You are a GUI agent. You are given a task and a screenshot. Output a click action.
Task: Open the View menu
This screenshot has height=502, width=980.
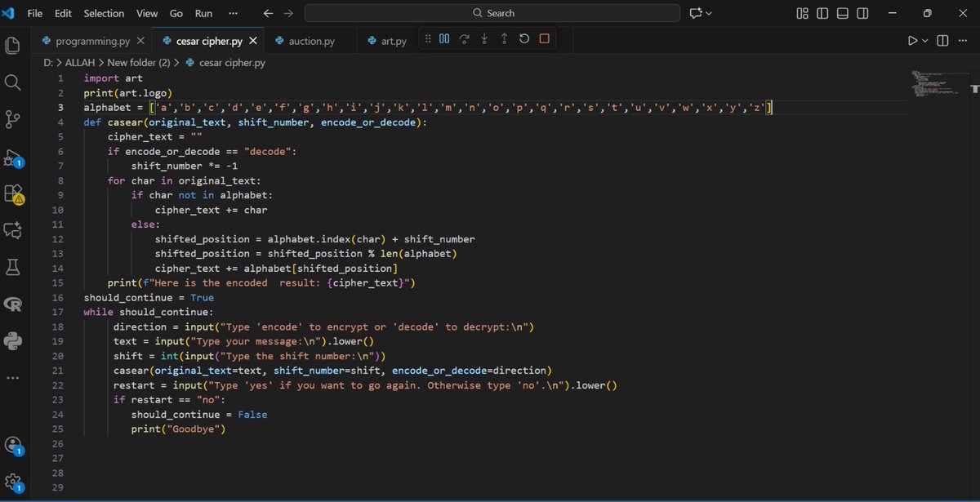[147, 13]
